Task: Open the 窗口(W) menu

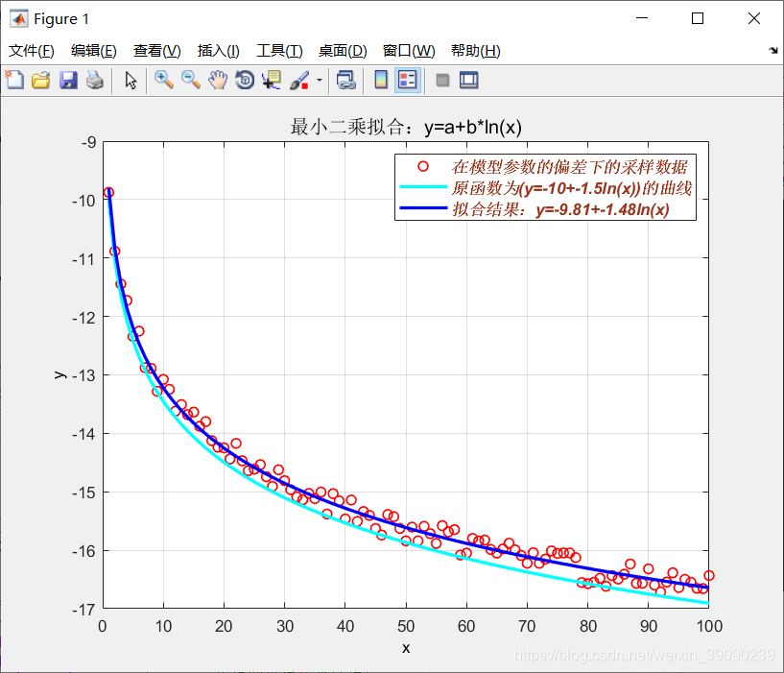Action: [x=409, y=51]
